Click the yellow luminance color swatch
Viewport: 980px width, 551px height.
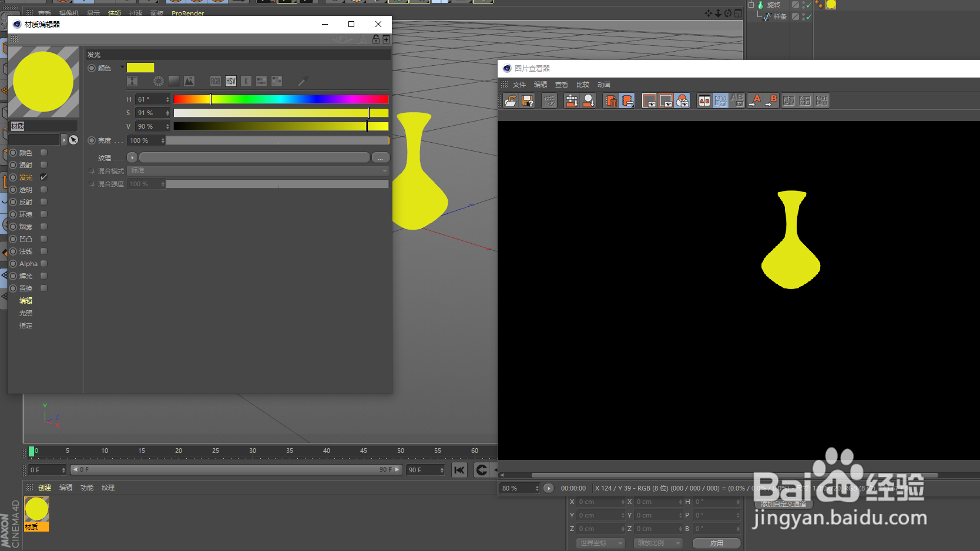tap(140, 68)
